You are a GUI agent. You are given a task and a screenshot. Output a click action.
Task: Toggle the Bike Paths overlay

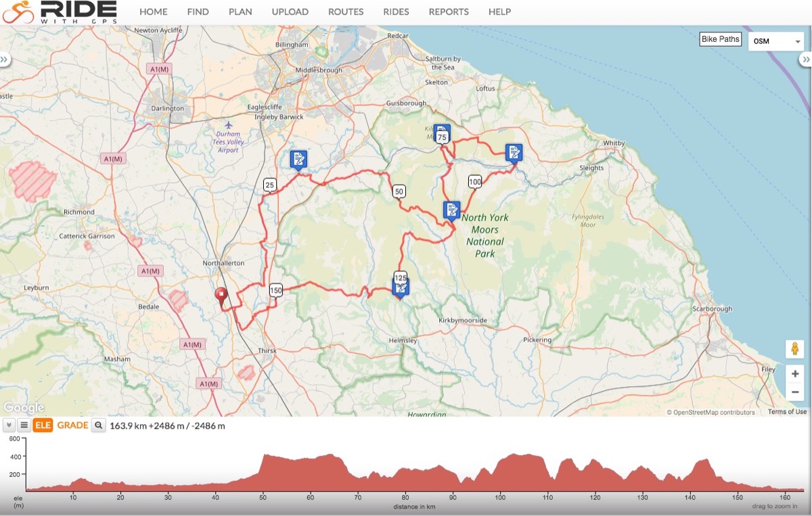[x=720, y=39]
